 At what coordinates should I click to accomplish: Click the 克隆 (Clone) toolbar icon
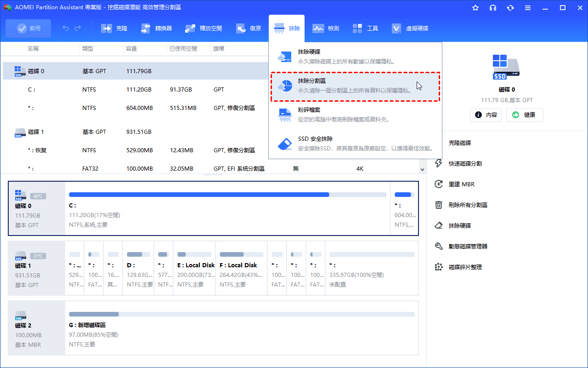coord(114,29)
